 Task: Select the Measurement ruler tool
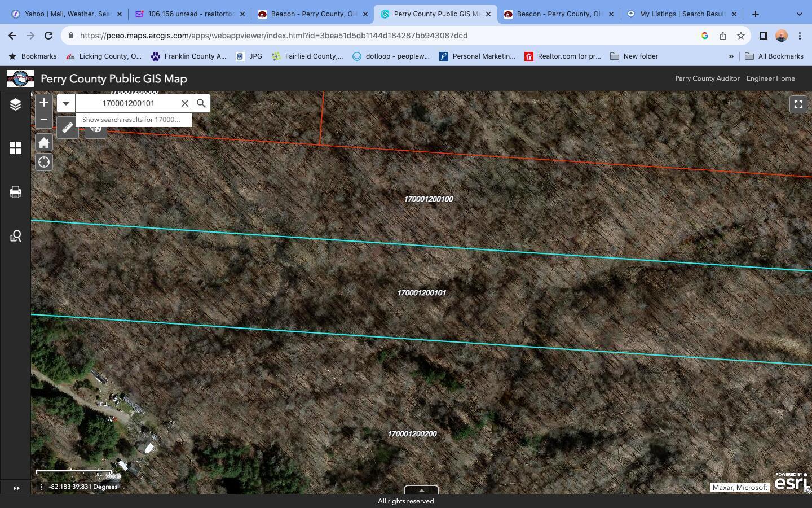tap(67, 128)
